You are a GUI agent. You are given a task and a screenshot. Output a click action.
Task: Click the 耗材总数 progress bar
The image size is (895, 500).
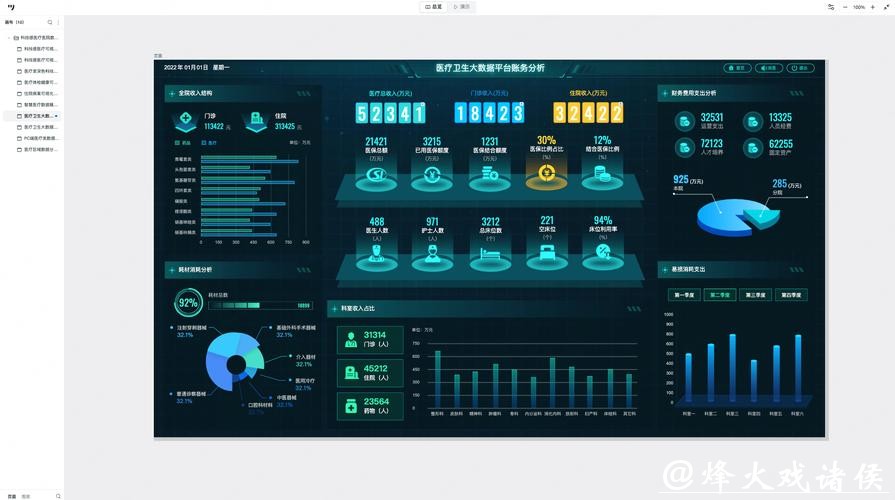point(260,305)
